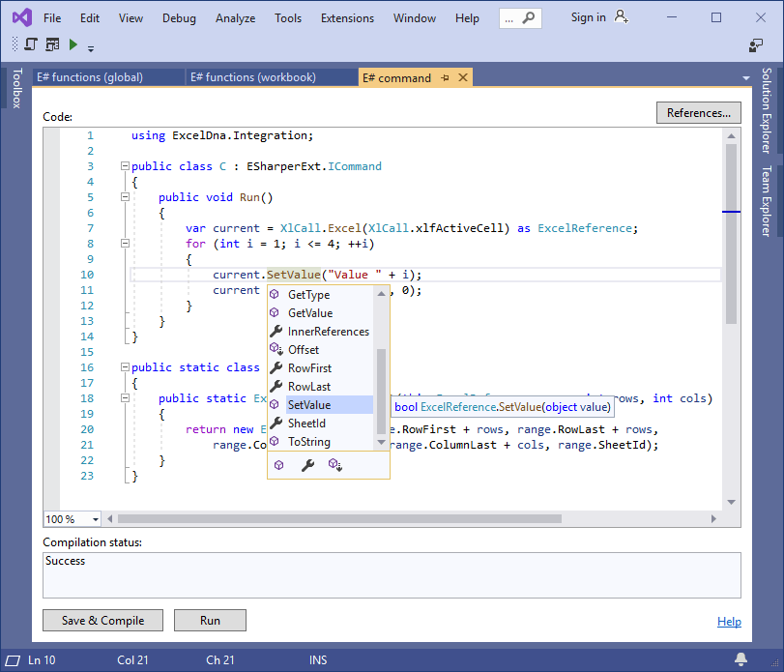This screenshot has height=672, width=784.
Task: Open the feedback icon at top right
Action: coord(756,45)
